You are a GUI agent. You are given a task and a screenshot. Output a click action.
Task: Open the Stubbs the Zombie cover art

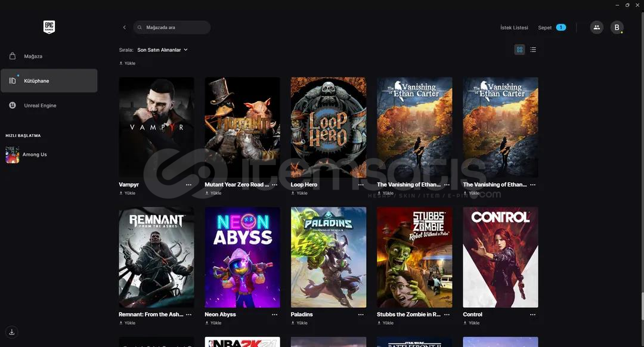pos(414,257)
